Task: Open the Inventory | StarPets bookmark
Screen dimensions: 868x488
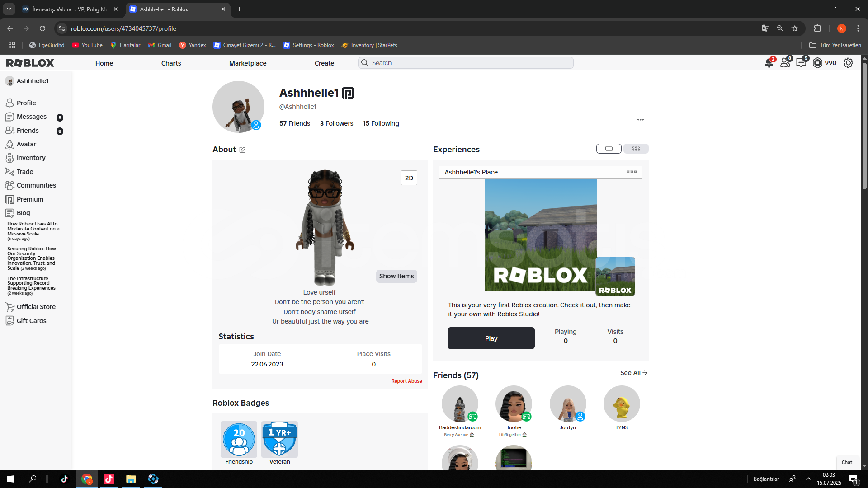Action: pyautogui.click(x=369, y=45)
